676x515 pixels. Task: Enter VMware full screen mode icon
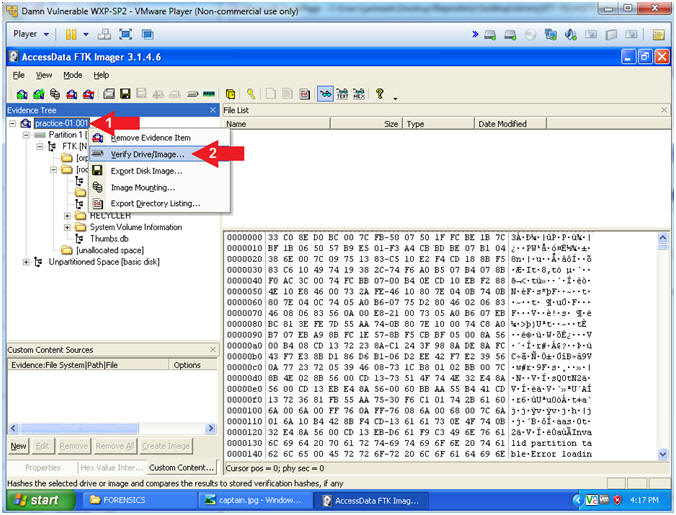pos(125,34)
